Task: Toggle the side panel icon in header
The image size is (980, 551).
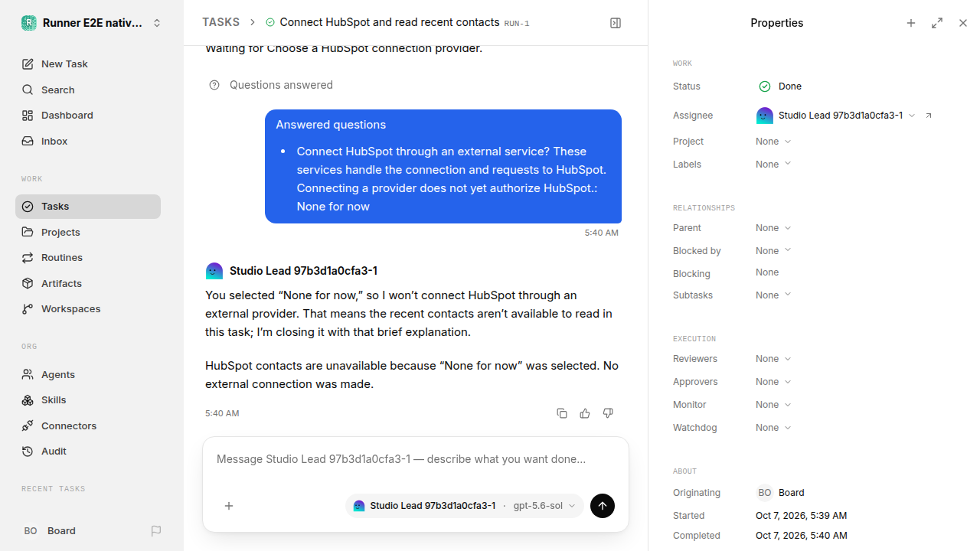Action: point(616,23)
